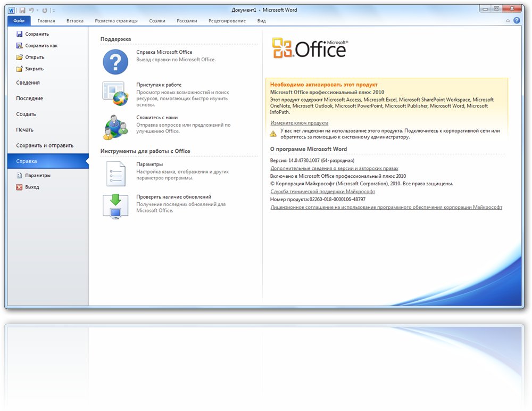Click Сохранить in the backstage sidebar

[32, 34]
